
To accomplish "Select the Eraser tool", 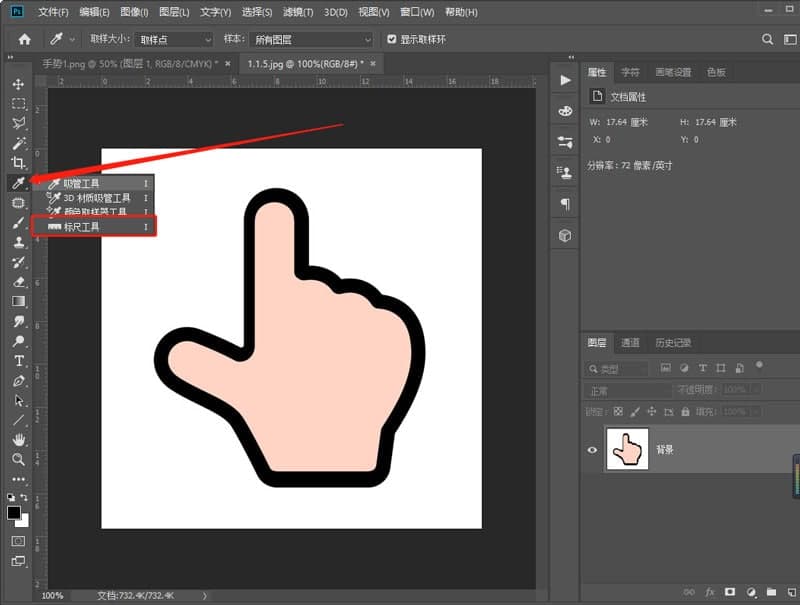I will click(x=18, y=282).
